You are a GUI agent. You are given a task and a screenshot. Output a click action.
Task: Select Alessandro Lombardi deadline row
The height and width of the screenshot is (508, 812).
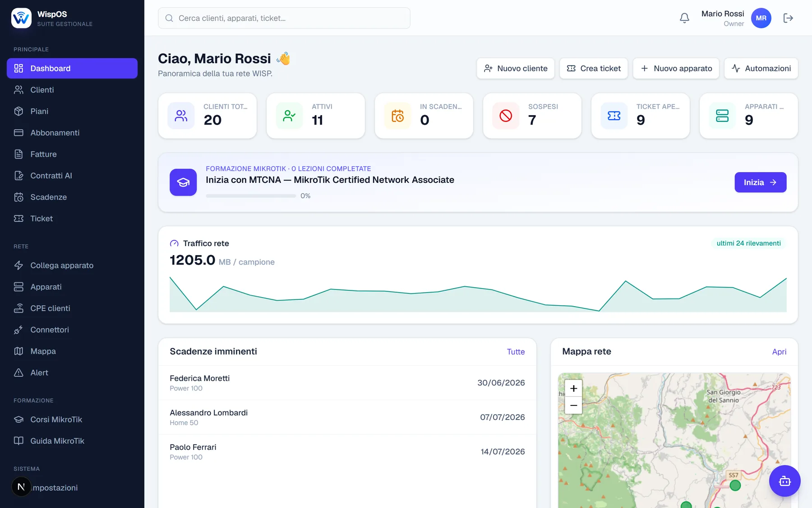pos(347,417)
